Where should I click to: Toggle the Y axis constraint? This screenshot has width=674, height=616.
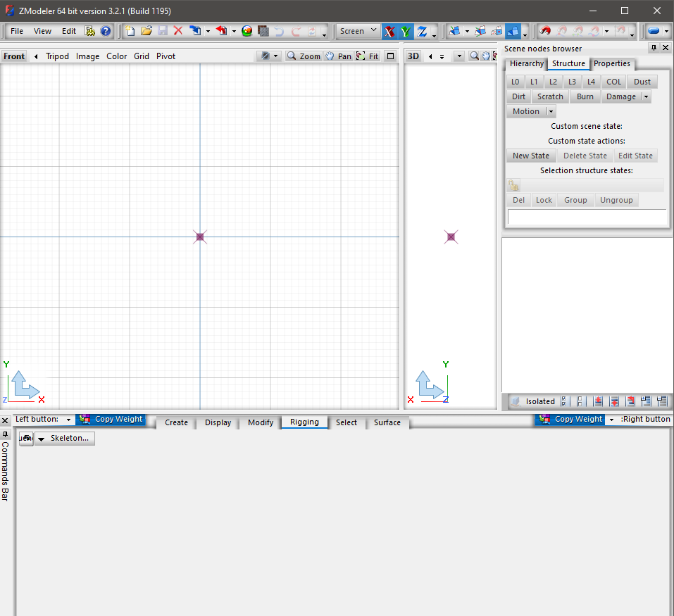(x=406, y=32)
